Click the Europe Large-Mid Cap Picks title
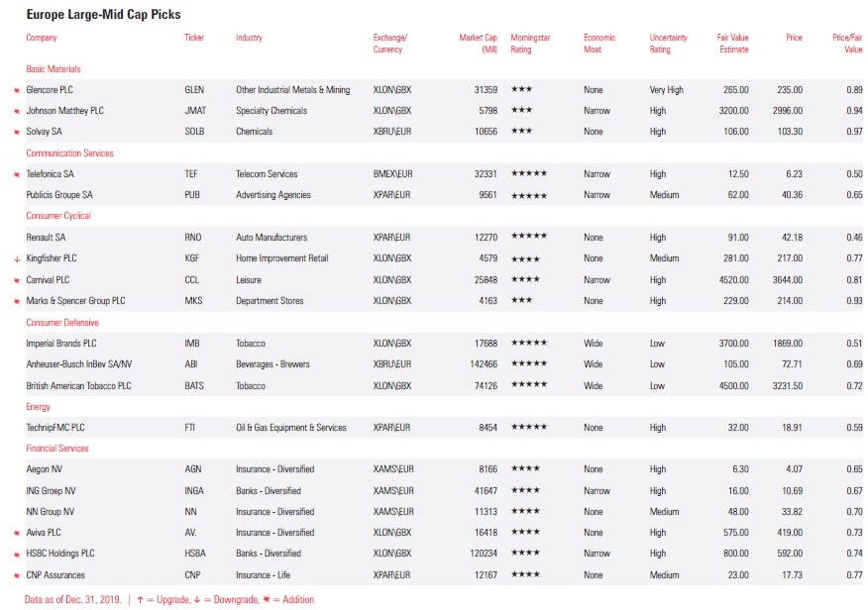868x610 pixels. pos(103,15)
